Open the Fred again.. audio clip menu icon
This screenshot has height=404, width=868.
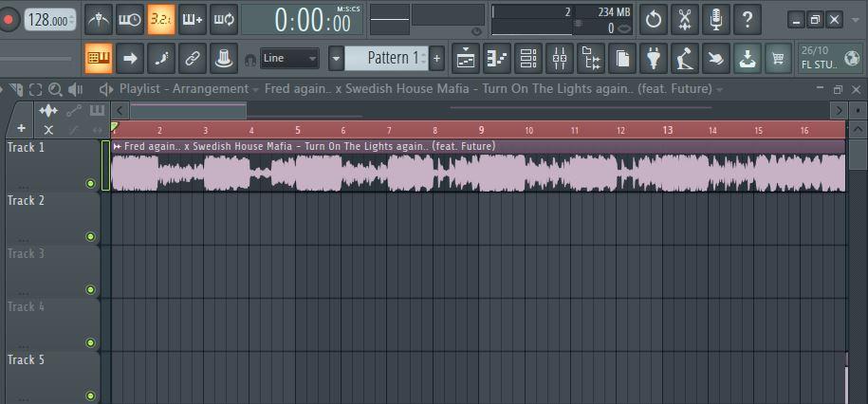coord(117,147)
